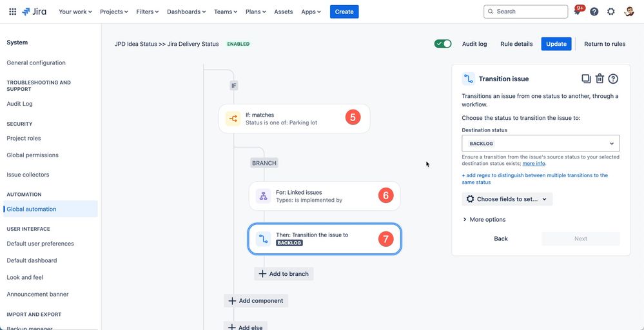
Task: Select the Then: Transition the issue to card
Action: [x=324, y=239]
